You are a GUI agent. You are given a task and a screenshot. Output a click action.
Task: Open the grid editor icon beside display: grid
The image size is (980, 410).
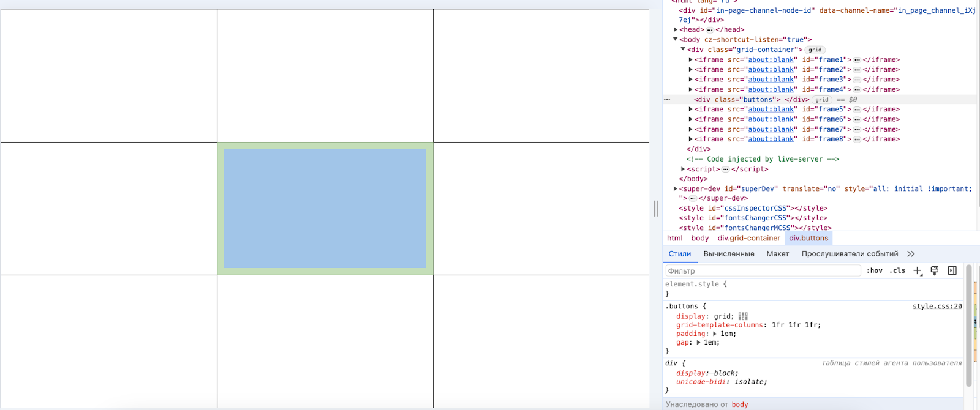click(x=743, y=316)
